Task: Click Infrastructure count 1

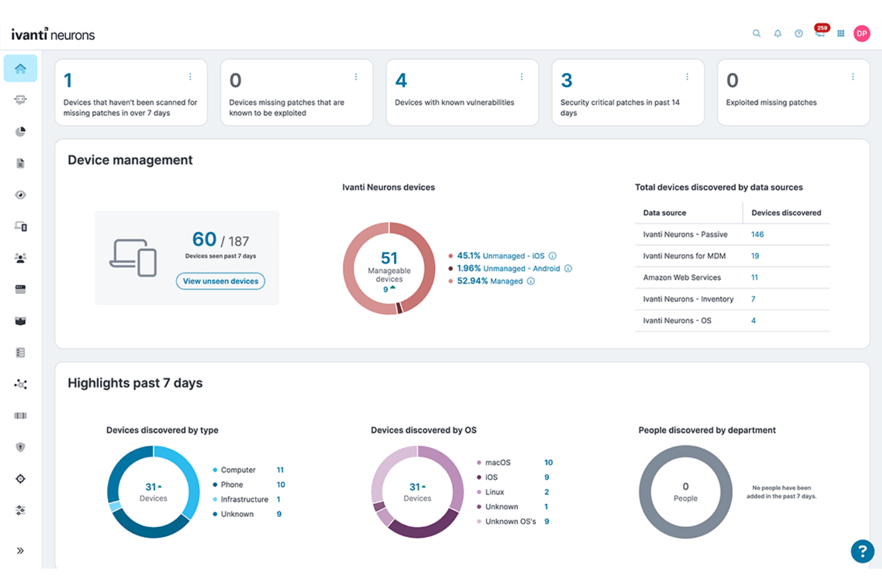Action: [278, 499]
